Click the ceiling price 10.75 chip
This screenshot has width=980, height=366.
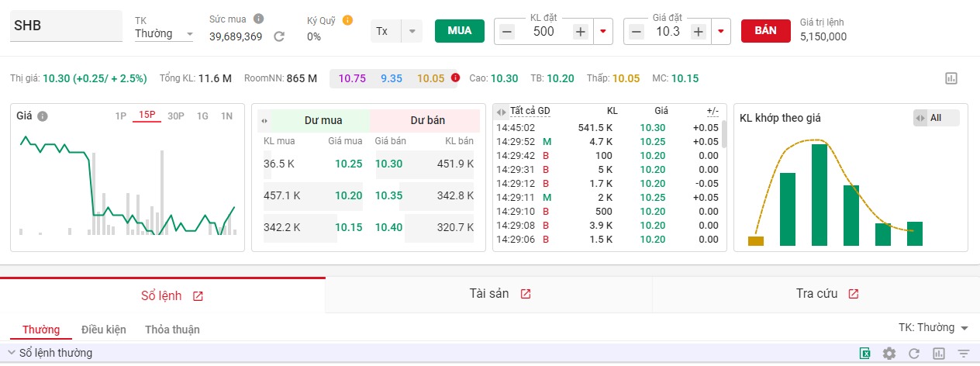352,78
